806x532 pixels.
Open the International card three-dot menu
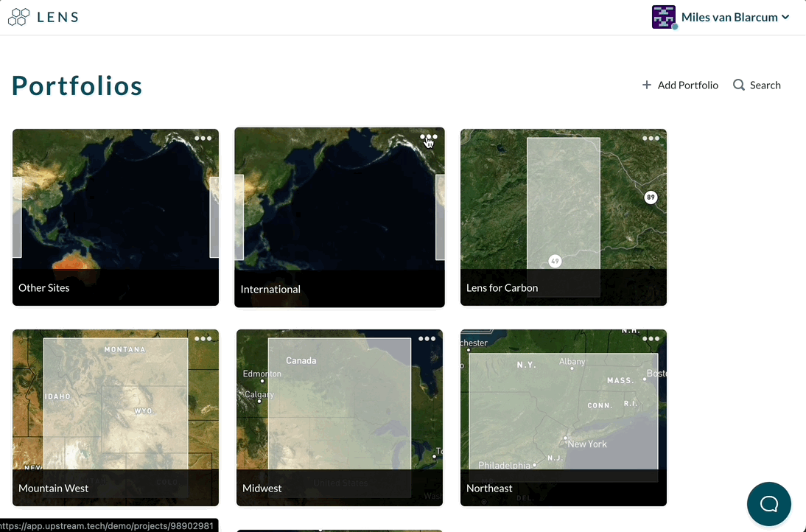[429, 137]
